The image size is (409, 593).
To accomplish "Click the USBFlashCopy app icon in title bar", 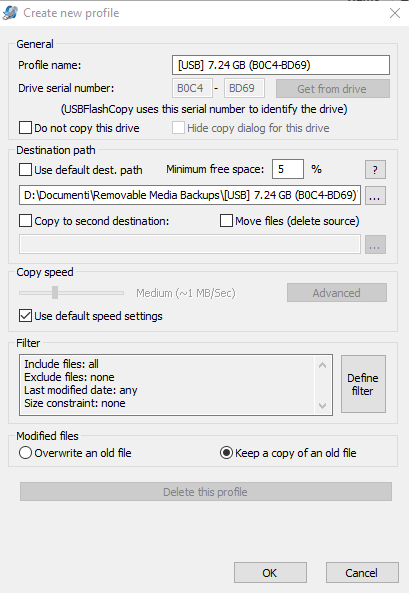I will (x=10, y=13).
